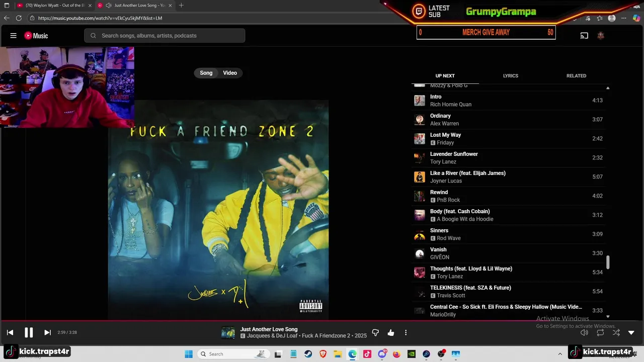Play Lavender Sunflower by Tory Lanez
Screen dimensions: 644x362
point(508,158)
